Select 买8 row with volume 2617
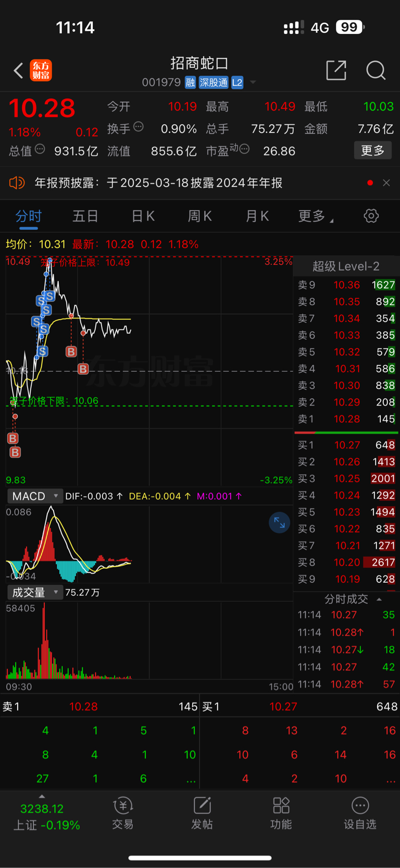 click(346, 562)
